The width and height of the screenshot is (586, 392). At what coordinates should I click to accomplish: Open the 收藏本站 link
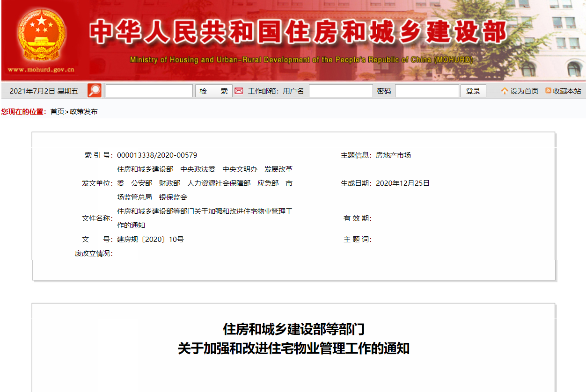pyautogui.click(x=567, y=91)
